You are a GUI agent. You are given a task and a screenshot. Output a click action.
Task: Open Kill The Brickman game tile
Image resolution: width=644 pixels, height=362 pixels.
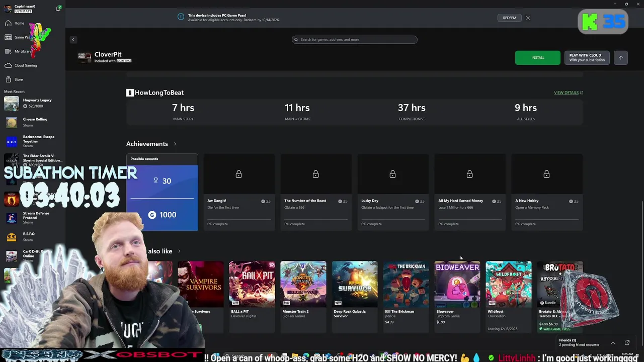click(406, 297)
